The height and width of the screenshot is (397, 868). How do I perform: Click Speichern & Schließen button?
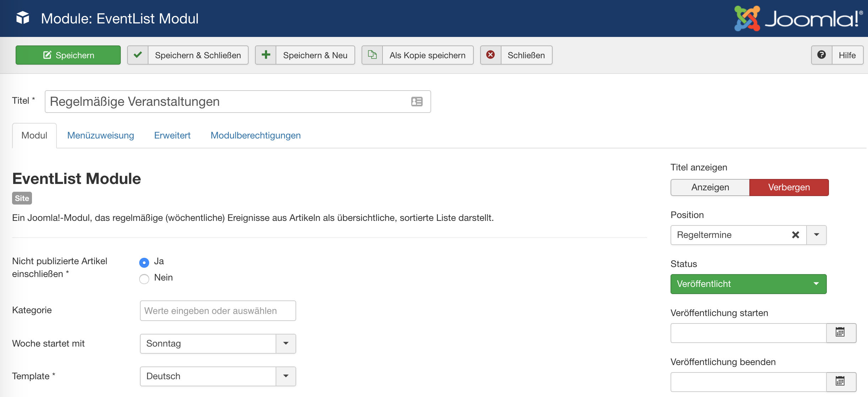[x=188, y=55]
